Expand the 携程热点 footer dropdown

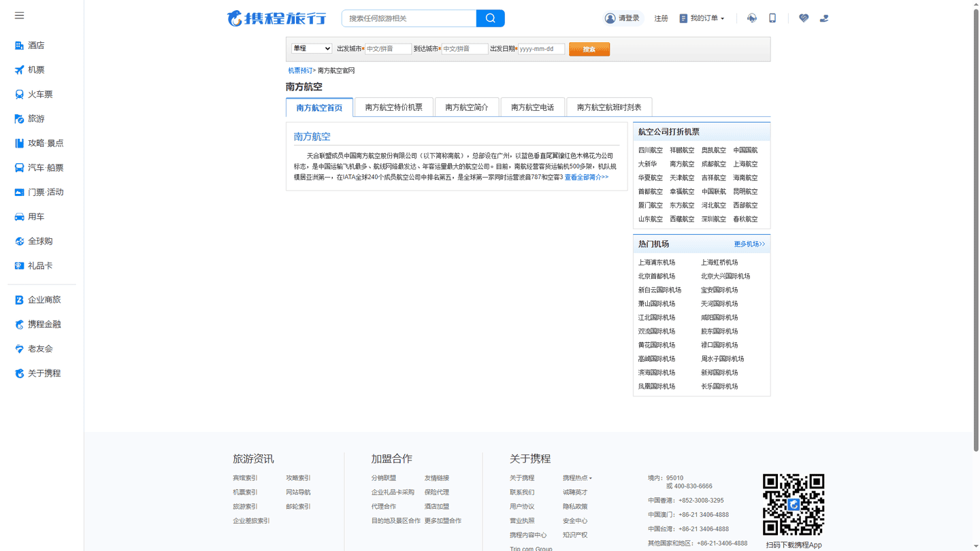point(577,478)
